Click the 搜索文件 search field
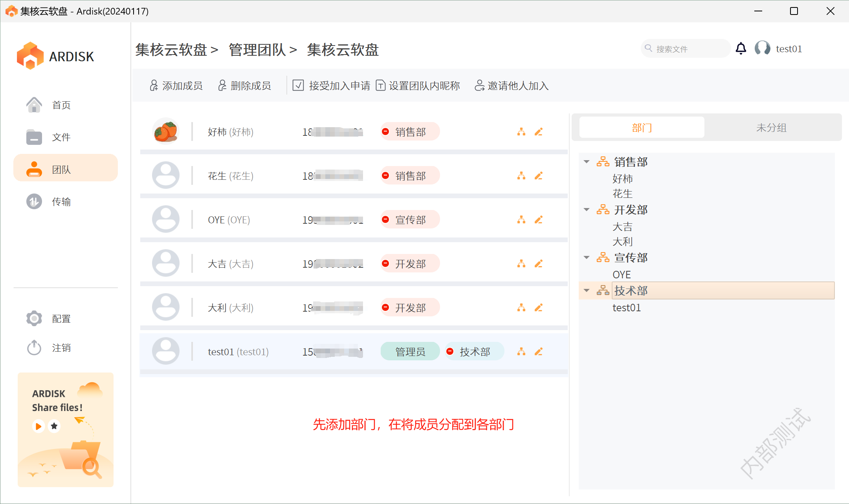Viewport: 849px width, 504px height. 686,49
